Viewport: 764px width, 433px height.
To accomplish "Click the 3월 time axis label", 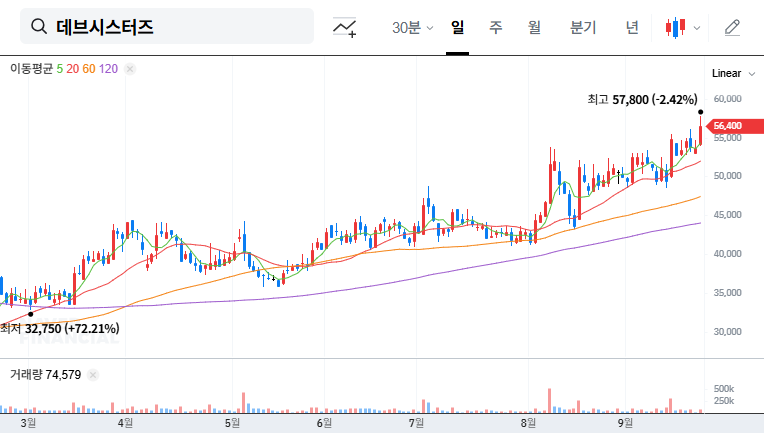I will pyautogui.click(x=28, y=423).
